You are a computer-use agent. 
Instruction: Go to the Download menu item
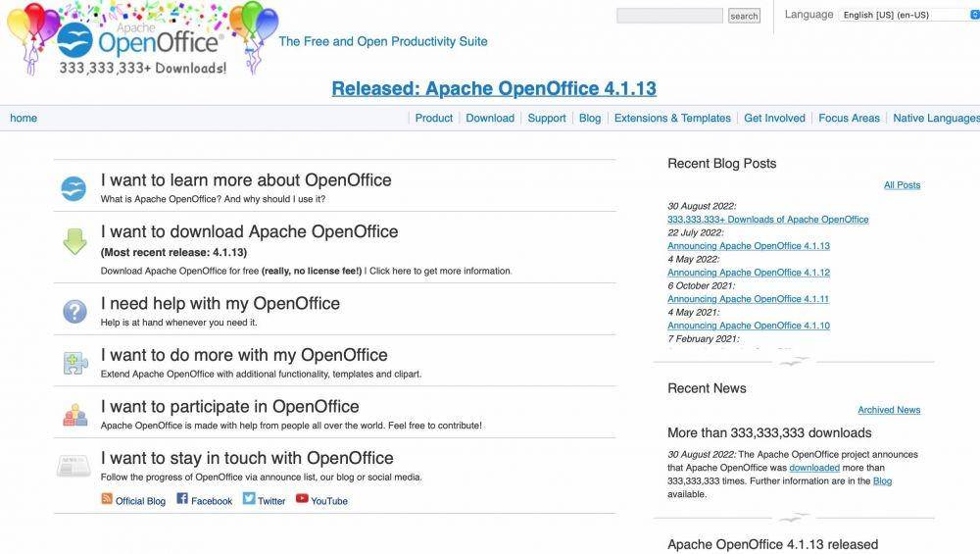[x=490, y=119]
